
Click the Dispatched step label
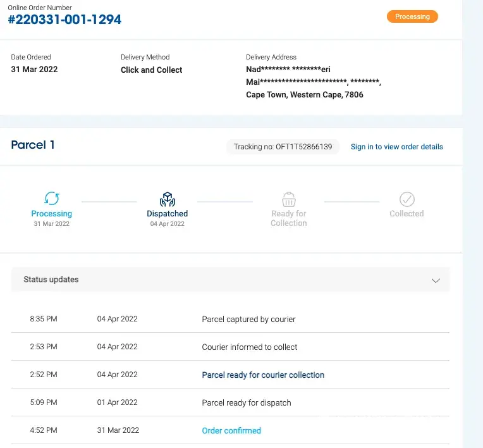pyautogui.click(x=167, y=214)
